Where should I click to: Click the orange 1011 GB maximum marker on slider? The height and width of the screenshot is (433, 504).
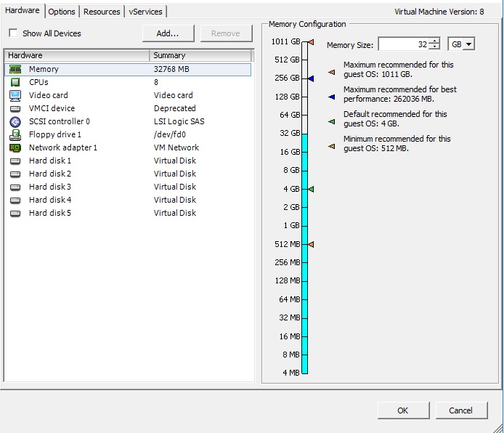(311, 42)
